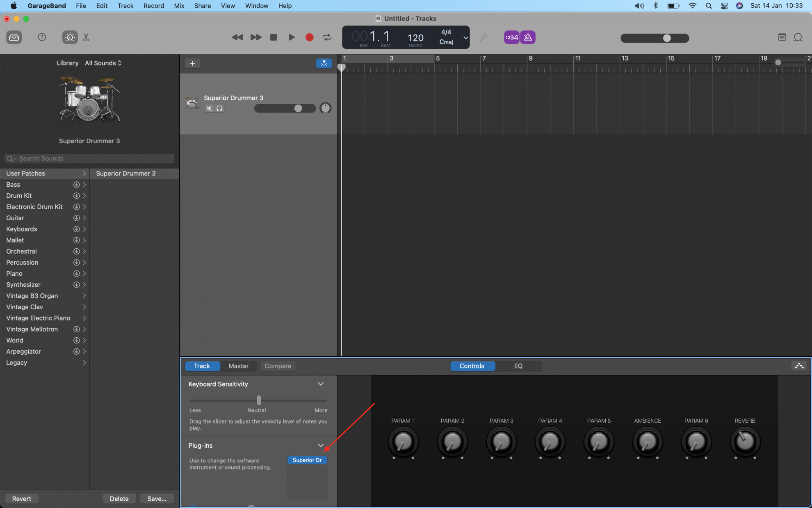Open the tuner fork icon
The height and width of the screenshot is (508, 812).
point(484,37)
